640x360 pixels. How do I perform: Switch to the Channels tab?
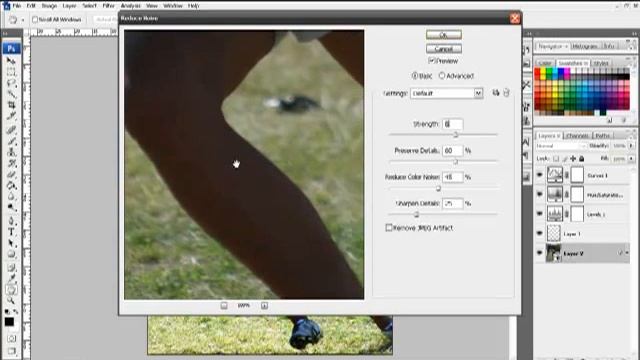click(x=578, y=136)
